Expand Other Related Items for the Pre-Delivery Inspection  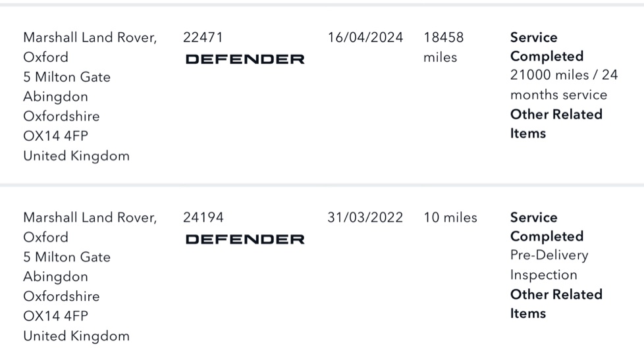pos(556,303)
